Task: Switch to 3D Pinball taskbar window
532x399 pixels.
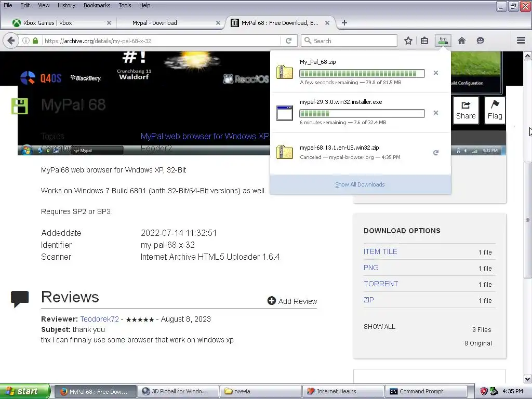Action: coord(178,391)
